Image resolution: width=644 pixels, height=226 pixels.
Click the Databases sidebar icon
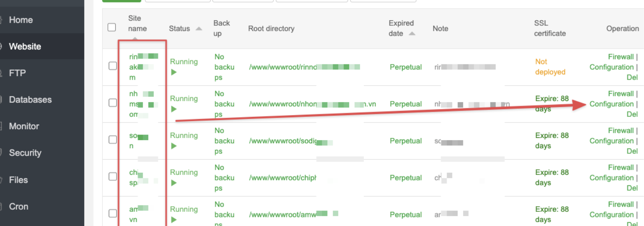coord(1,100)
